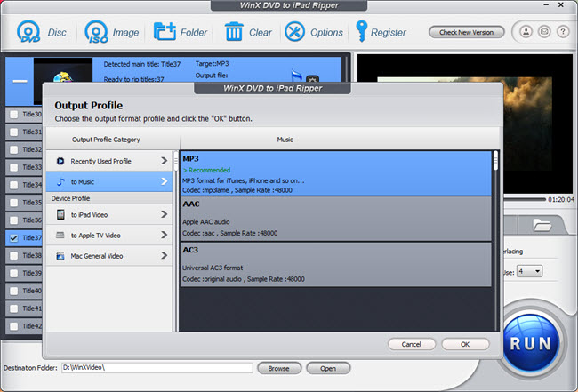This screenshot has height=392, width=578.
Task: Select the to iPad Video category
Action: click(x=109, y=214)
